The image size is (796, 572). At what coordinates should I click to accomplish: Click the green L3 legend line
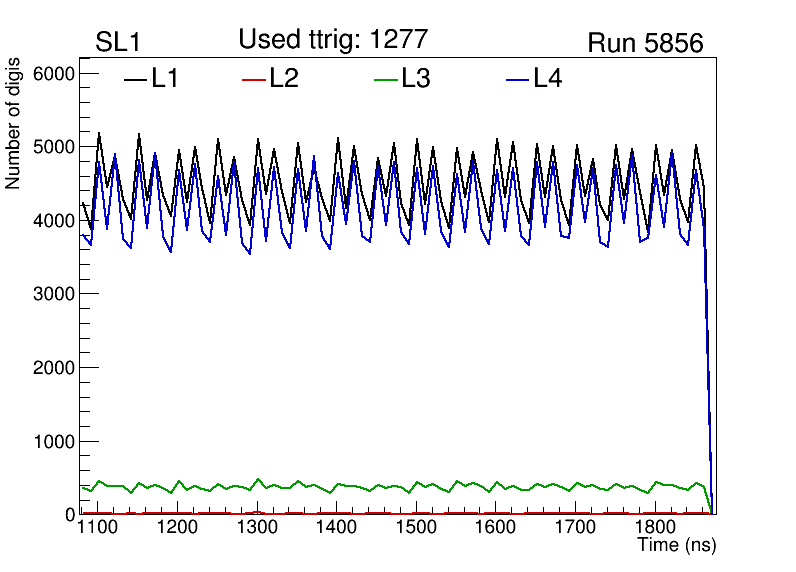pyautogui.click(x=385, y=79)
